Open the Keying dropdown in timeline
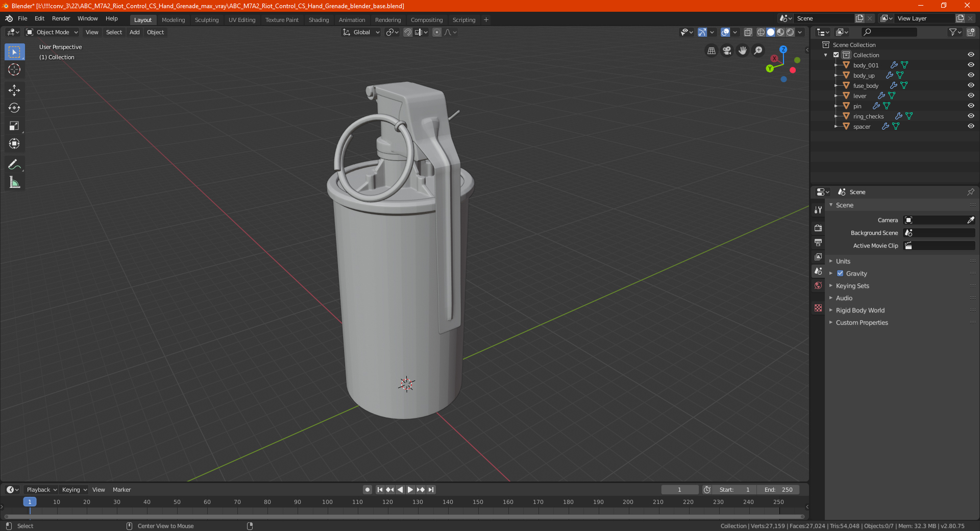This screenshot has width=980, height=531. [x=75, y=490]
